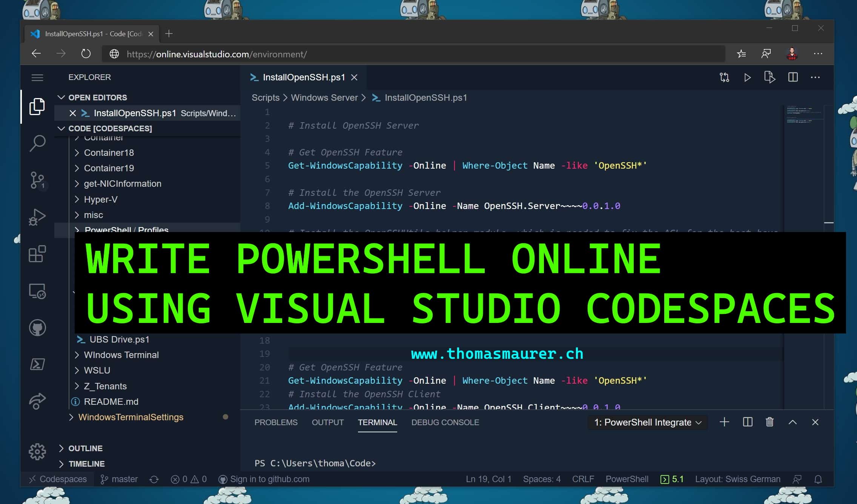The width and height of the screenshot is (857, 504).
Task: Open the hamburger application menu
Action: click(37, 77)
